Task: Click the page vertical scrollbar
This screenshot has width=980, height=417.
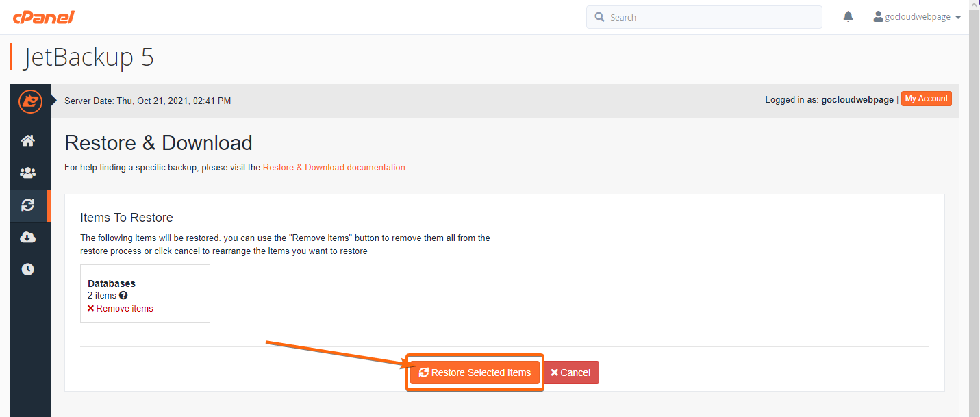Action: 975,208
